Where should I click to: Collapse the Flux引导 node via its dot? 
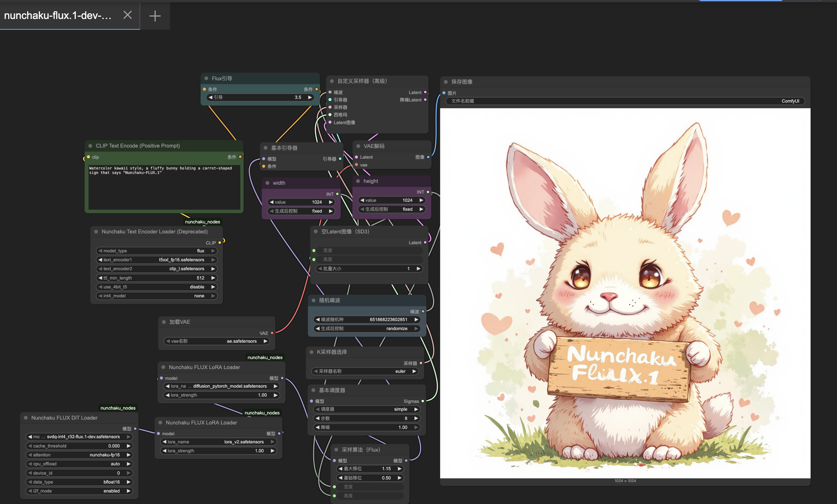click(206, 78)
